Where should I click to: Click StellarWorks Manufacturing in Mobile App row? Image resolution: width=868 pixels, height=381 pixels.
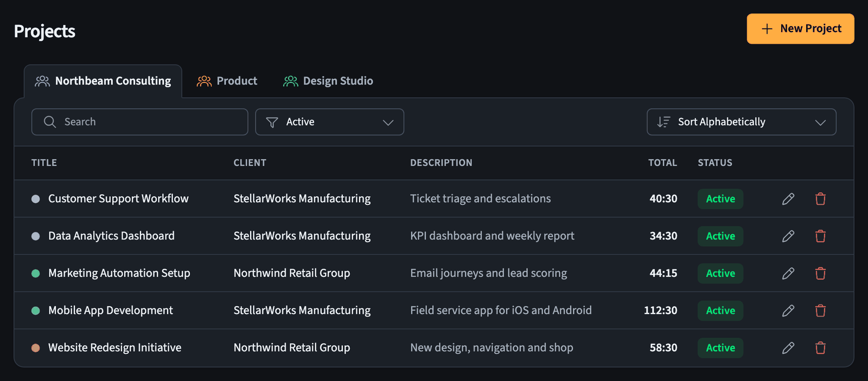302,311
